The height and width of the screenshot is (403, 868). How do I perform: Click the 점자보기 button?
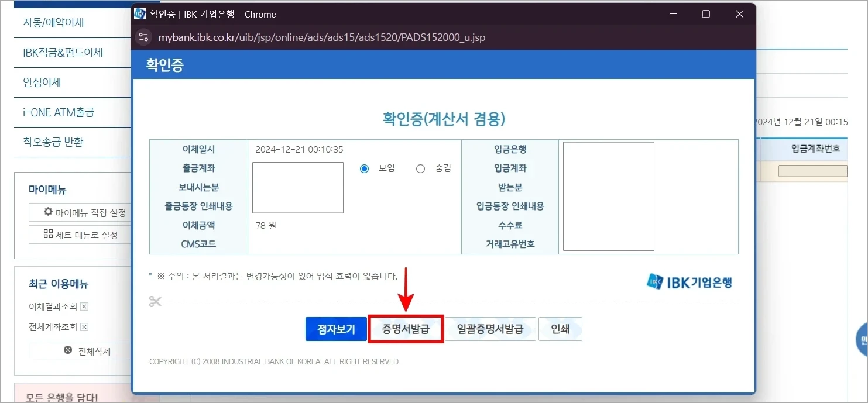point(335,329)
